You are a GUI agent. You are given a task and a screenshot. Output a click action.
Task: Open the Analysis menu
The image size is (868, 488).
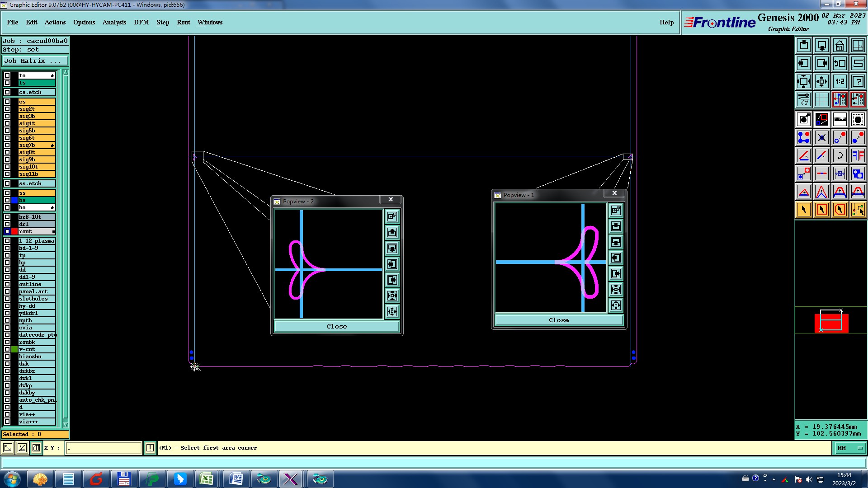114,22
